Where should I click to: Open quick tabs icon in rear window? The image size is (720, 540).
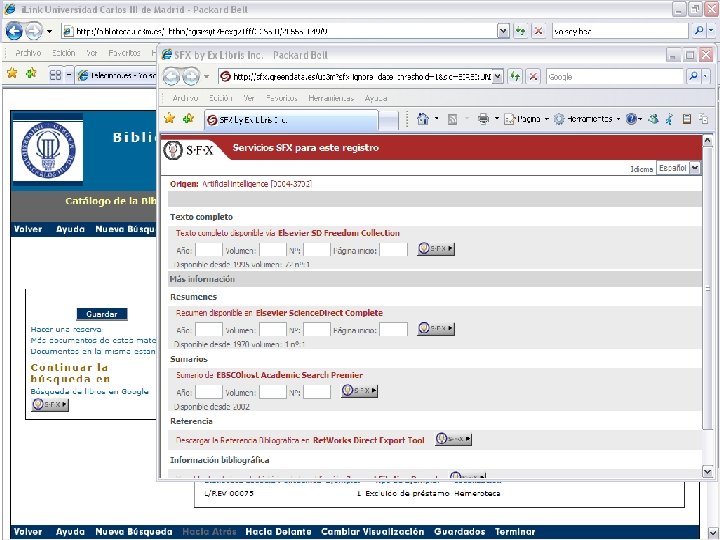coord(55,74)
